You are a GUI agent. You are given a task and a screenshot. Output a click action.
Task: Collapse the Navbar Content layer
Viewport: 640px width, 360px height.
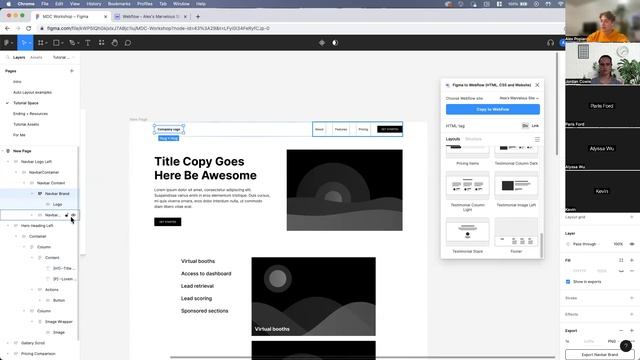pos(24,183)
